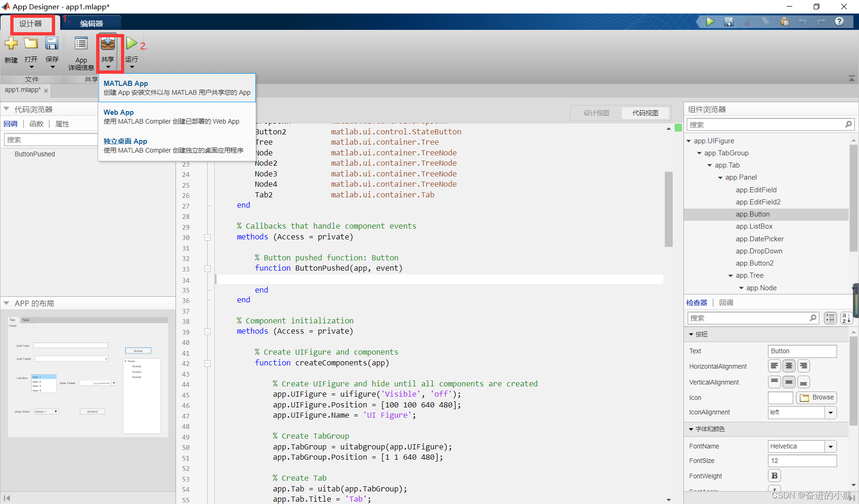Click the Text property field 'Button'
859x504 pixels.
click(802, 351)
